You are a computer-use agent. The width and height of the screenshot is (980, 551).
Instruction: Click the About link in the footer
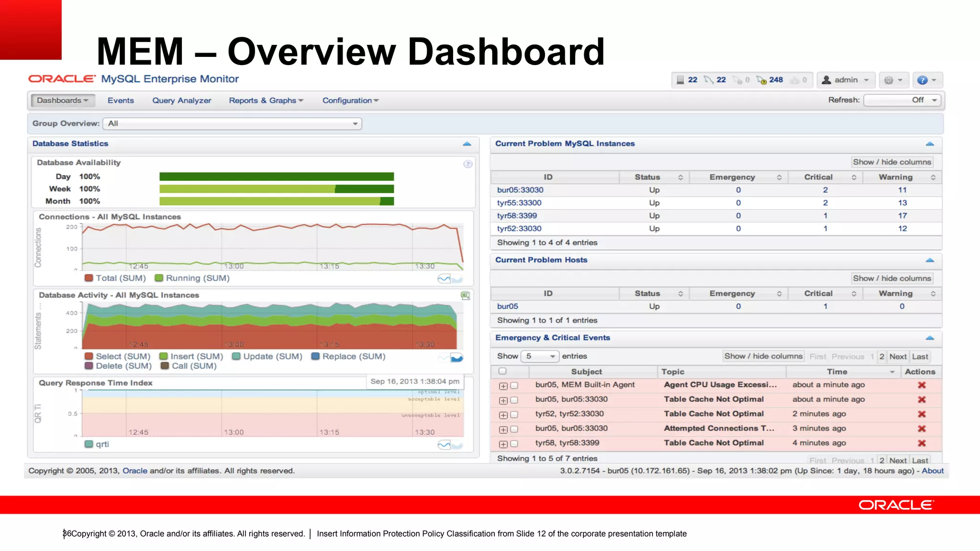[x=933, y=471]
